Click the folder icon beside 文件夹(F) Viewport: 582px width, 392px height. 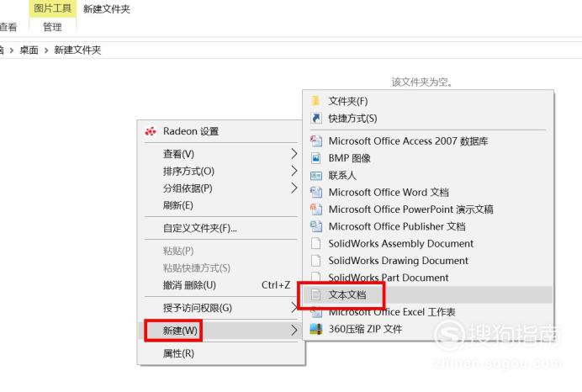click(x=315, y=101)
